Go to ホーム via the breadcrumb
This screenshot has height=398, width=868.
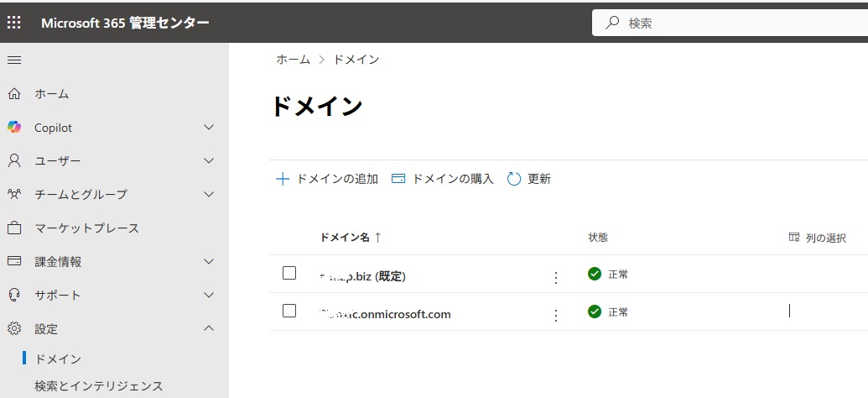(x=294, y=60)
